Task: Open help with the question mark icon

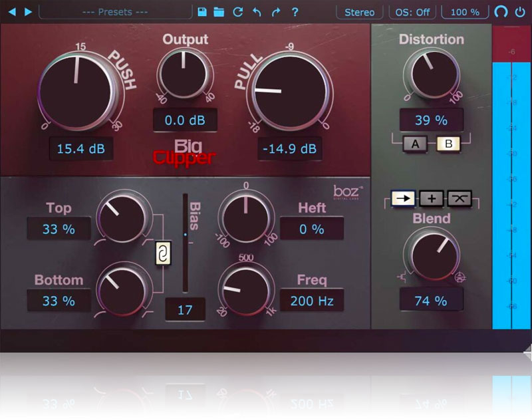Action: coord(295,12)
